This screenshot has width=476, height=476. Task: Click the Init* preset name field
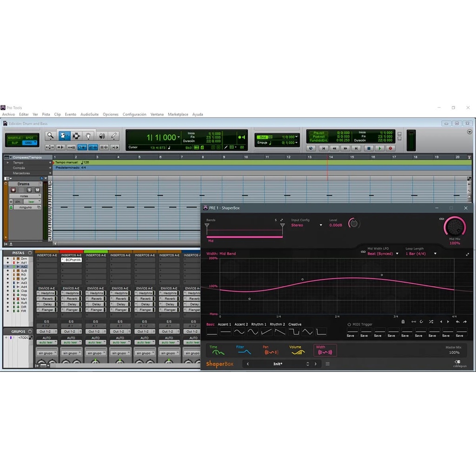[278, 364]
